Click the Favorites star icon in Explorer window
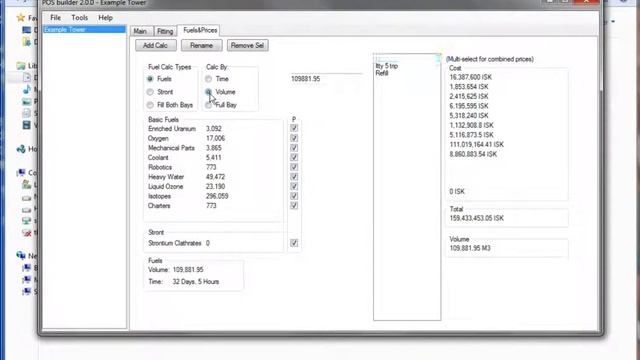Viewport: 640px width, 360px height. point(20,18)
